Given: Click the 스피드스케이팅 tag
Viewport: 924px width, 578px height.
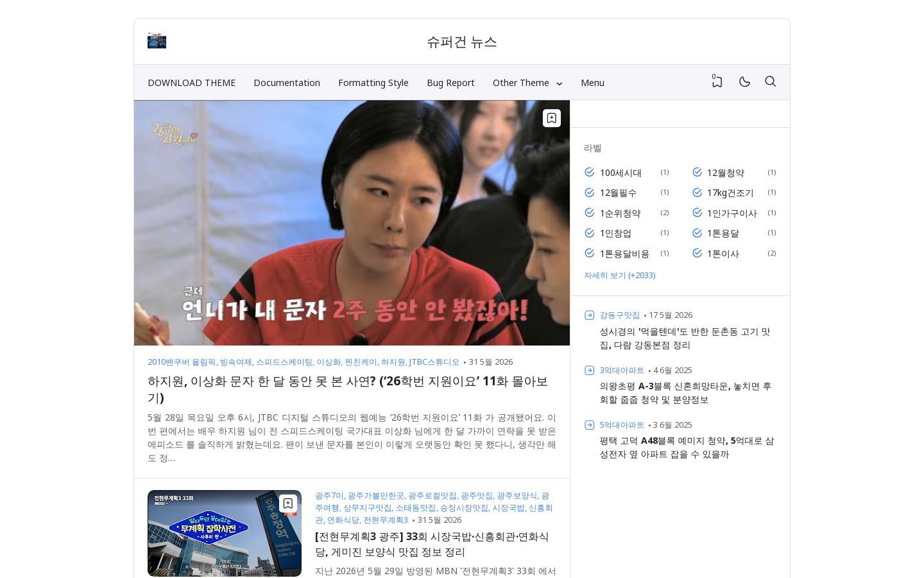Looking at the screenshot, I should pos(284,362).
